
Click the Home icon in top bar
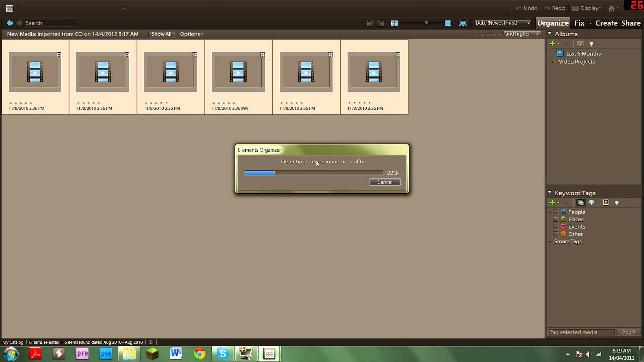click(611, 8)
